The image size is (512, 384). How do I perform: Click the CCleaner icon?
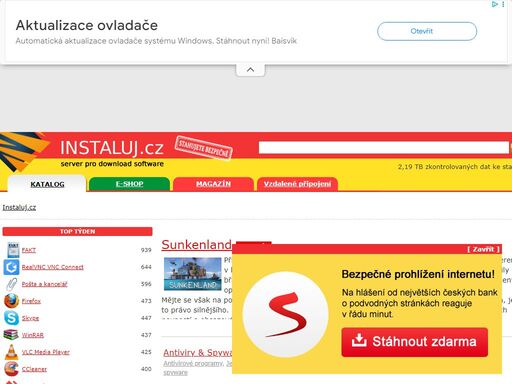point(11,369)
